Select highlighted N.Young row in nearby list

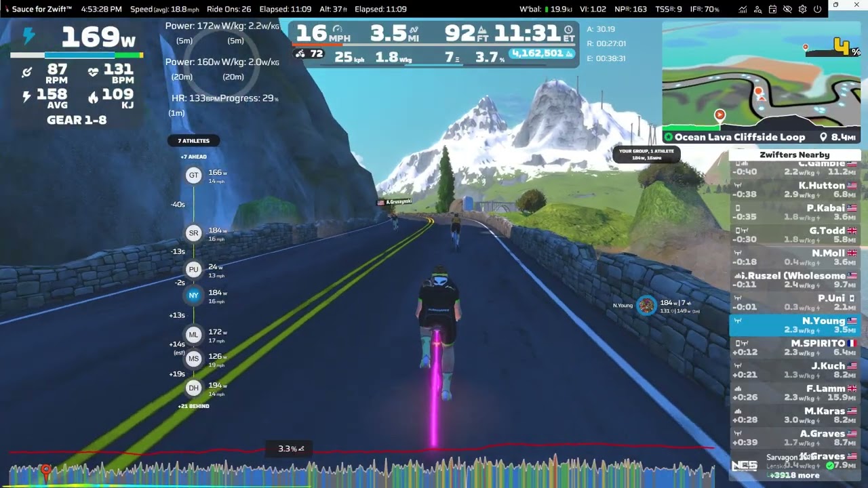(795, 325)
